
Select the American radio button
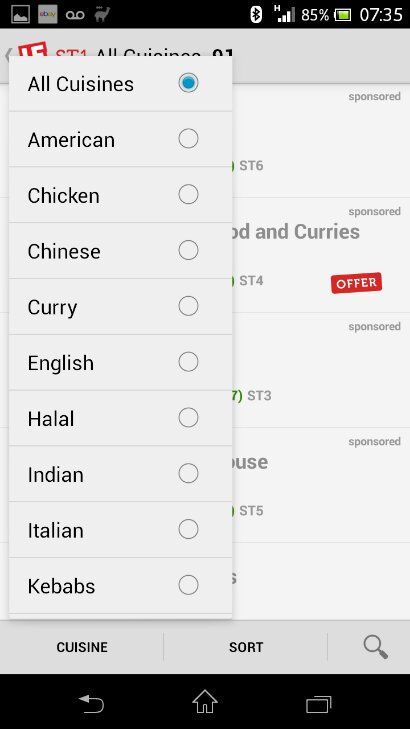point(188,139)
